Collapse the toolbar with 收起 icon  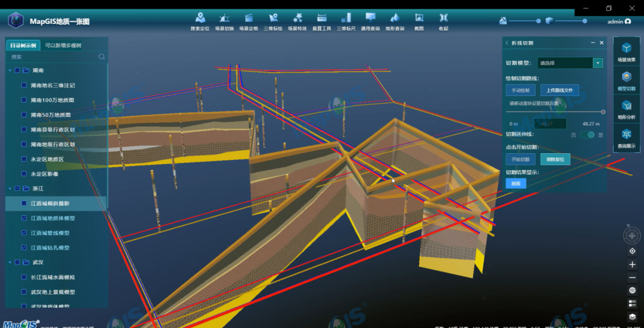click(x=444, y=21)
